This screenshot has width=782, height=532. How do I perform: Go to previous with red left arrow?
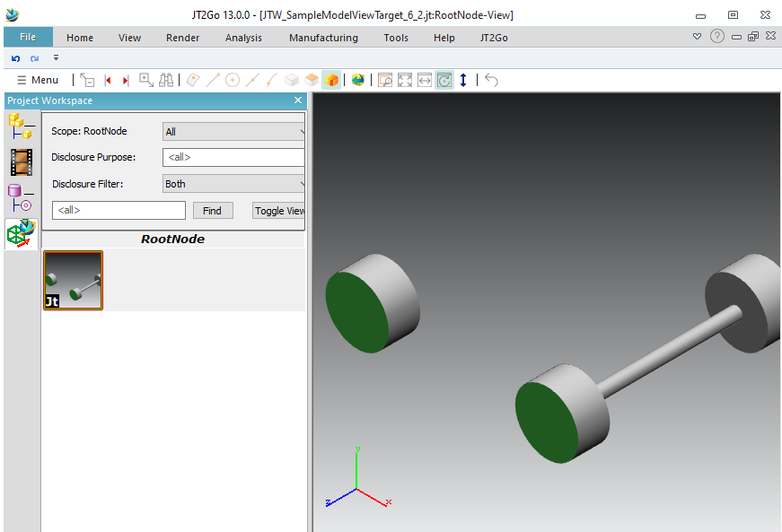click(x=107, y=80)
